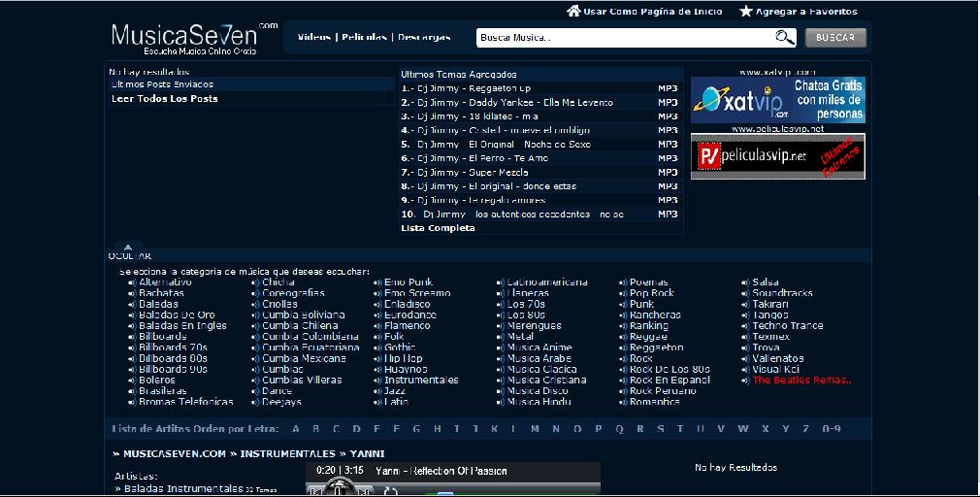Open the Musica Anime category

tap(539, 347)
